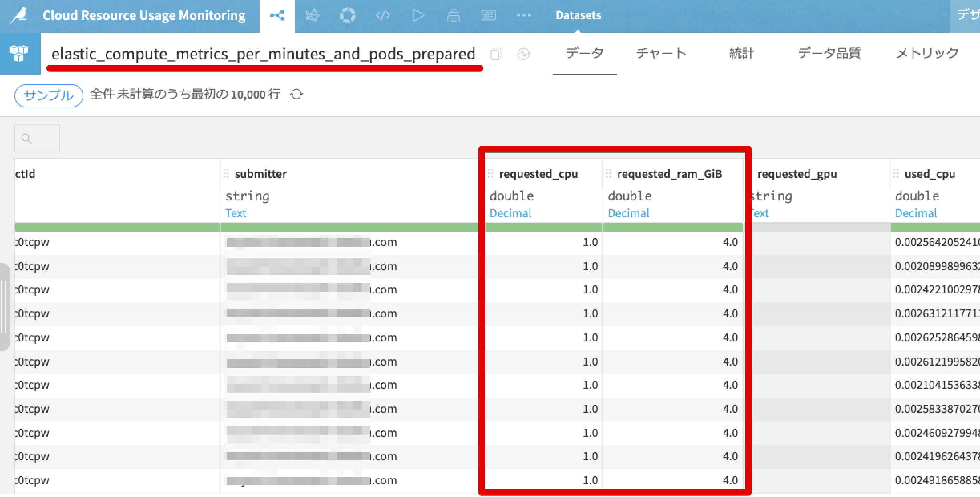Refresh the 10,000-row sample with the refresh icon

(x=296, y=94)
